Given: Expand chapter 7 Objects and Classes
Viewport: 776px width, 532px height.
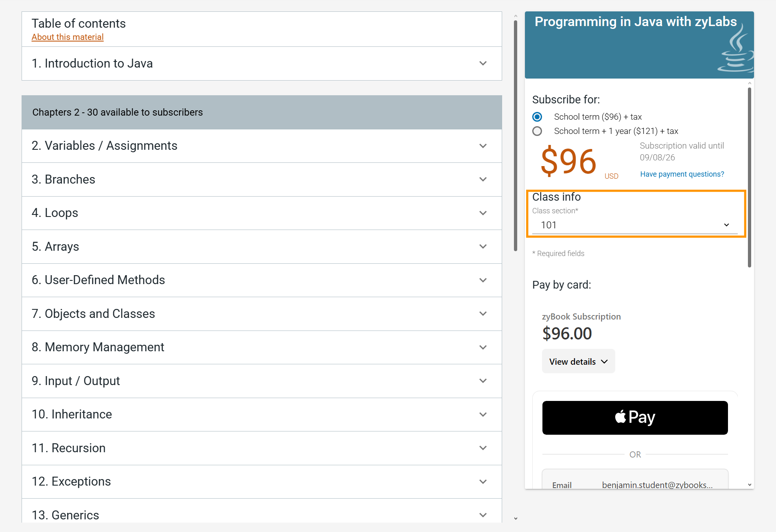Looking at the screenshot, I should pos(262,314).
